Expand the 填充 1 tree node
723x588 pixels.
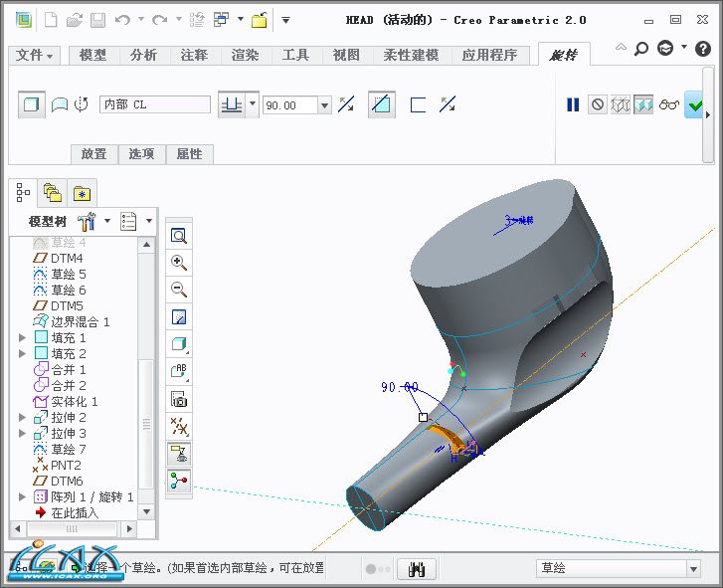[x=22, y=338]
